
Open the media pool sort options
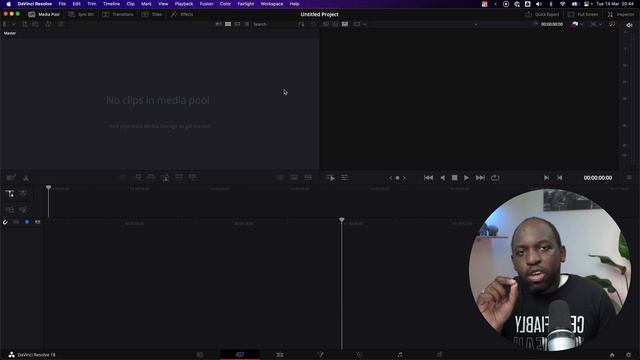pos(301,24)
